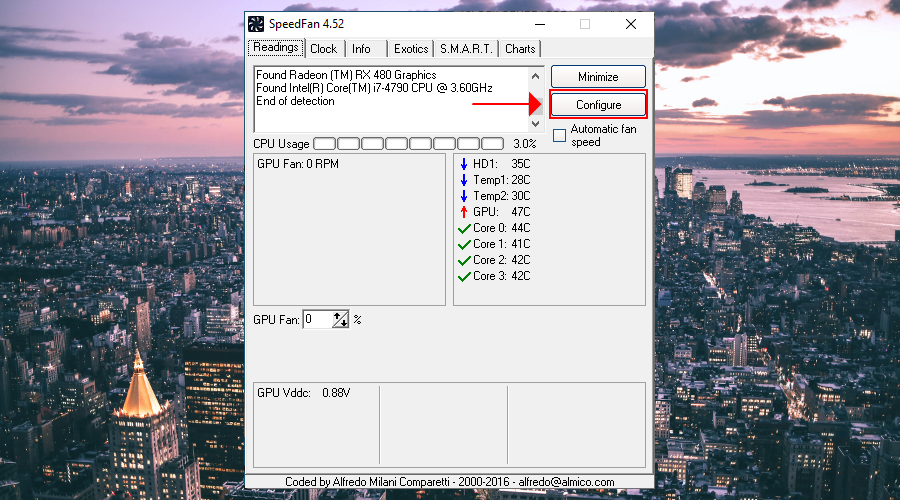Decrease GPU Fan percent with down spinner arrow
Image resolution: width=900 pixels, height=500 pixels.
click(344, 323)
